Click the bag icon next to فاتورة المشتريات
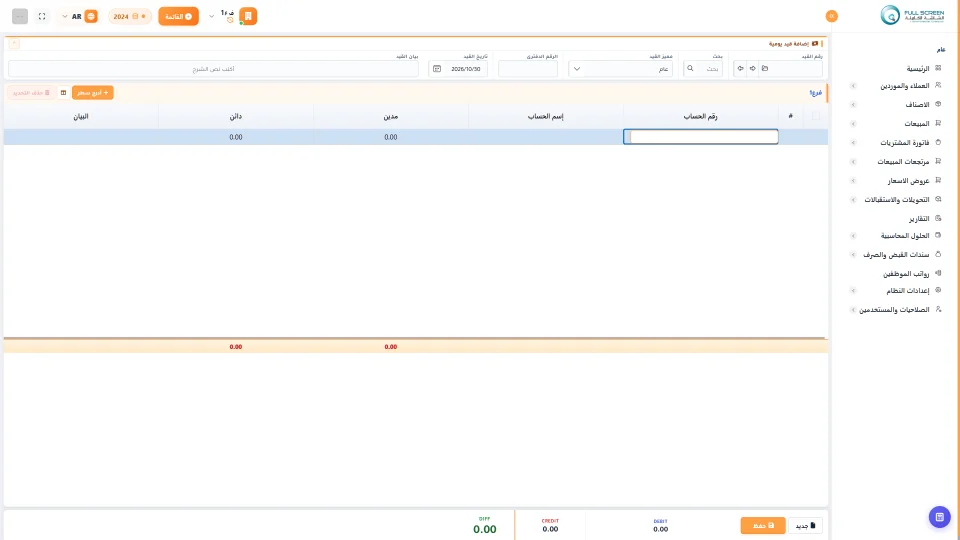 [x=938, y=142]
